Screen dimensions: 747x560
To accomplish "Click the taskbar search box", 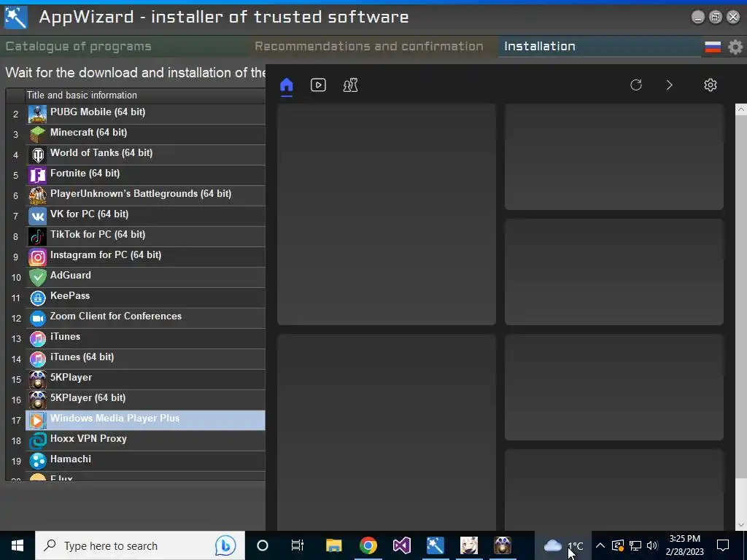I will click(140, 545).
